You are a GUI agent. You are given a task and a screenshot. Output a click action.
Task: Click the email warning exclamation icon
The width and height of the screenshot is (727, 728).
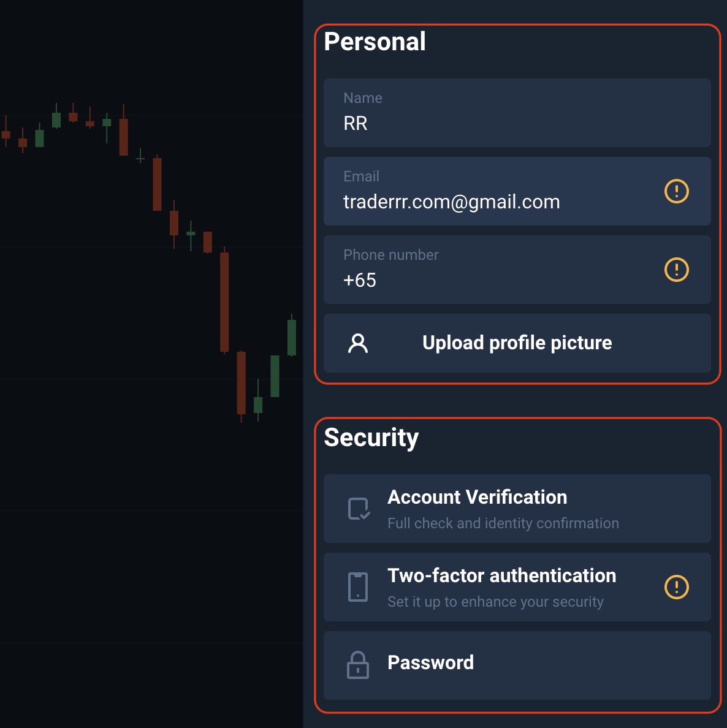click(x=677, y=191)
